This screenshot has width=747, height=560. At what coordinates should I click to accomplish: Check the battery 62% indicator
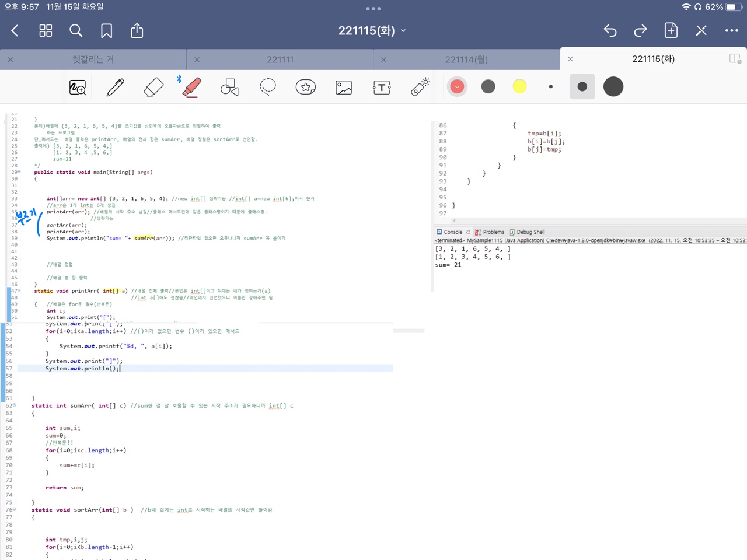pos(724,7)
